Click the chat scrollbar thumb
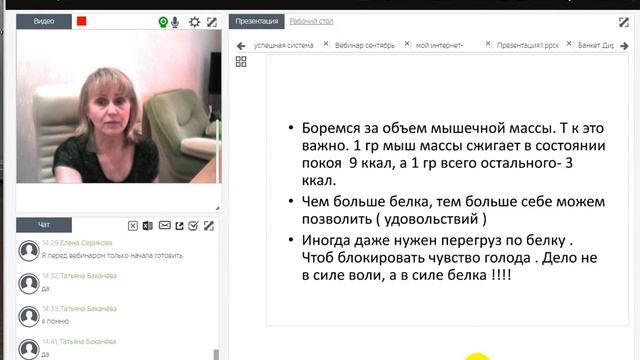Image resolution: width=640 pixels, height=360 pixels. click(216, 355)
